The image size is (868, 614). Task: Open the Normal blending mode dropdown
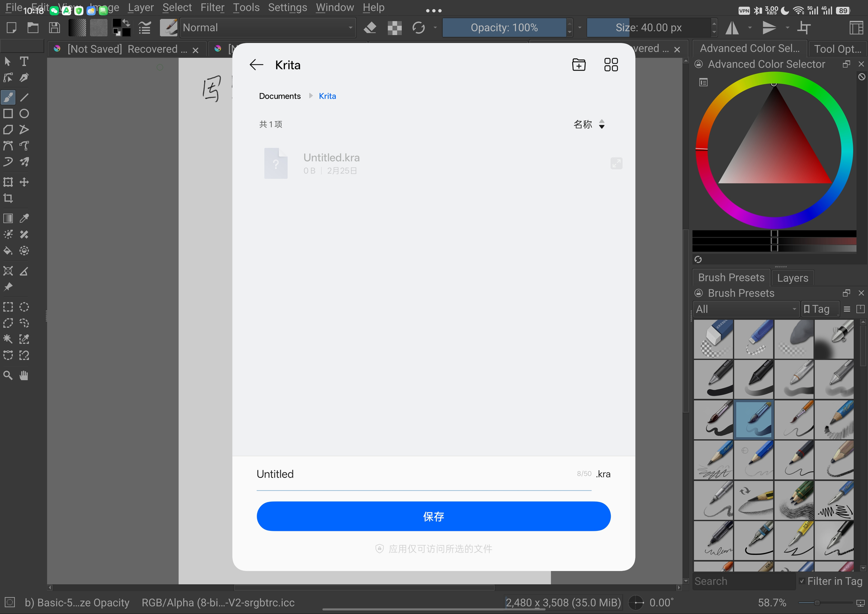[268, 28]
